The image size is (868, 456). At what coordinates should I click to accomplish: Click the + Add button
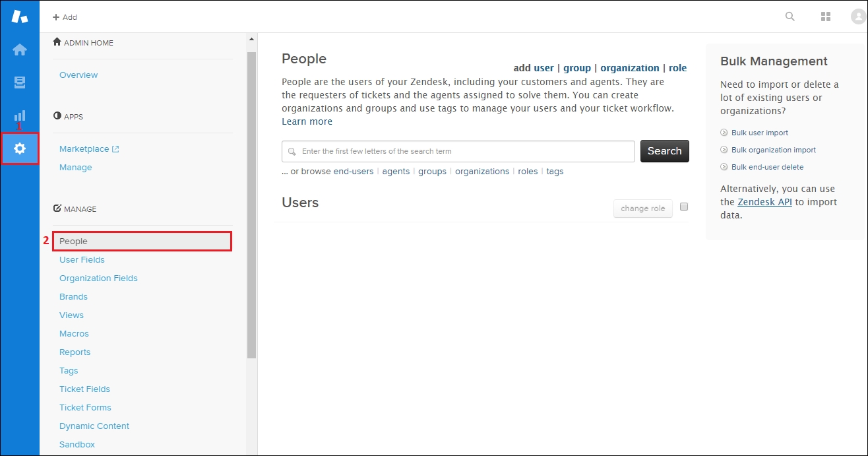tap(65, 17)
